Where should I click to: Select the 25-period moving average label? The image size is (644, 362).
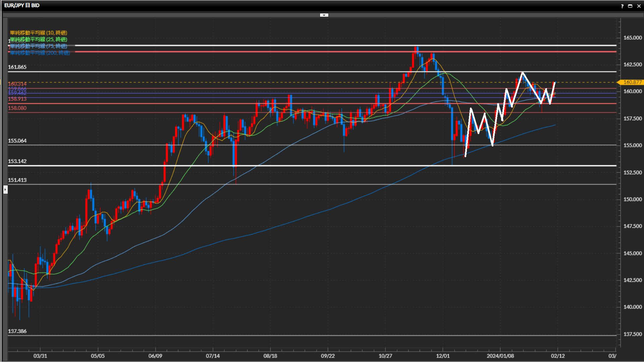tap(38, 39)
